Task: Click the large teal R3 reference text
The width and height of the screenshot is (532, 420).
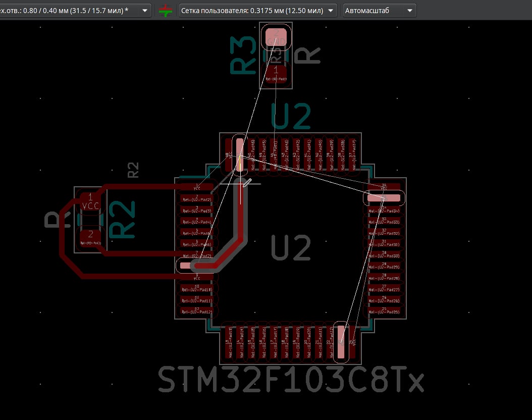Action: tap(243, 55)
